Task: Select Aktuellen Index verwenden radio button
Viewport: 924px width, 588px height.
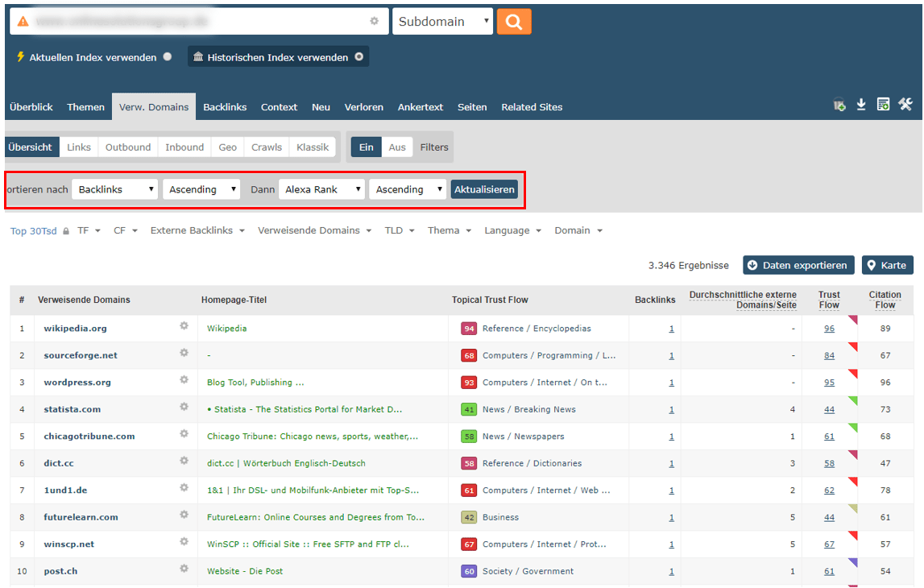Action: pos(168,56)
